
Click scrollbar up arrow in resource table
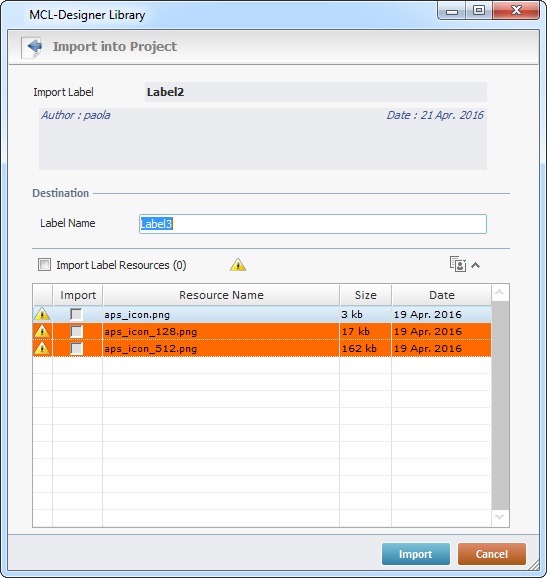500,293
